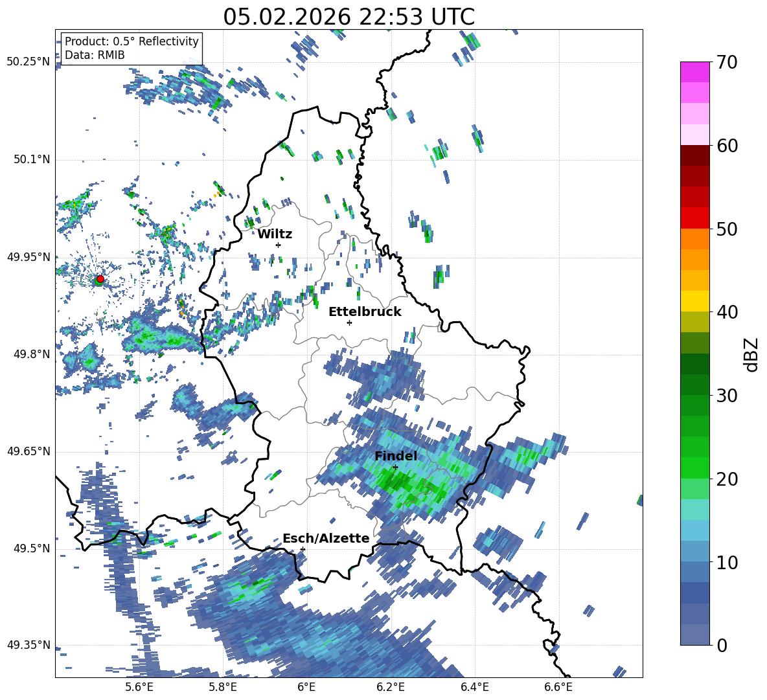Click the 'Data: RMIB' label
767x700 pixels.
click(95, 55)
